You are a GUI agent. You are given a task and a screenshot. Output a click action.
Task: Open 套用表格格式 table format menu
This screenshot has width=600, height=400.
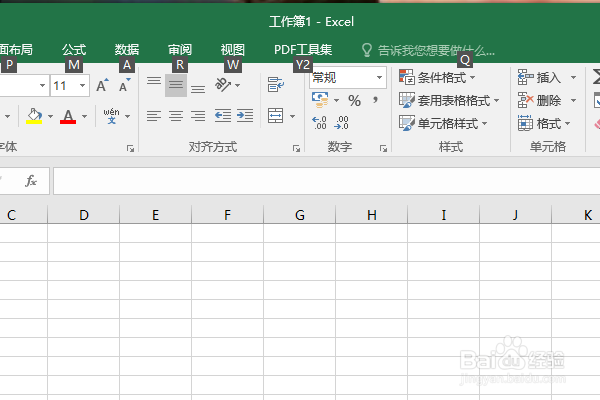[x=449, y=100]
